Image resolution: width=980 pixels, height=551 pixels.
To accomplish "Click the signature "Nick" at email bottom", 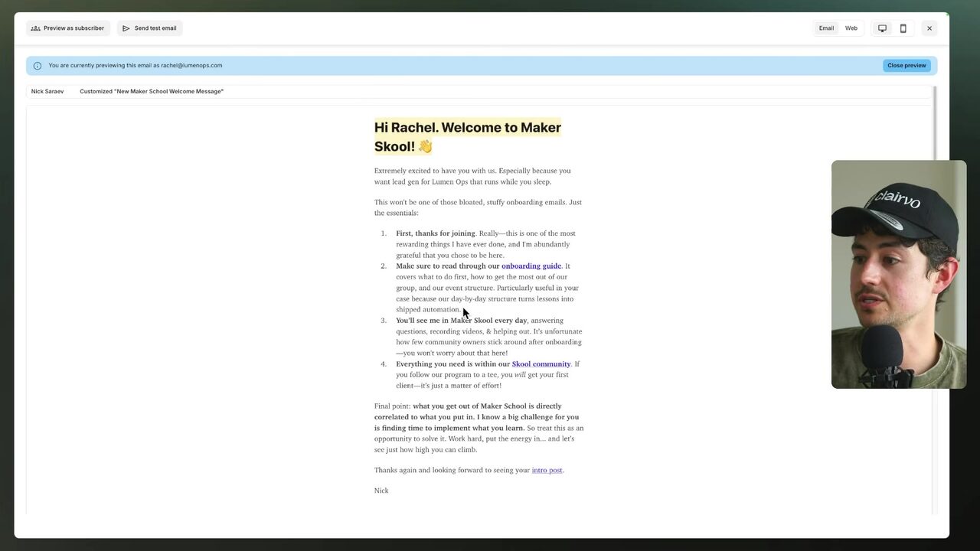I will pos(381,491).
